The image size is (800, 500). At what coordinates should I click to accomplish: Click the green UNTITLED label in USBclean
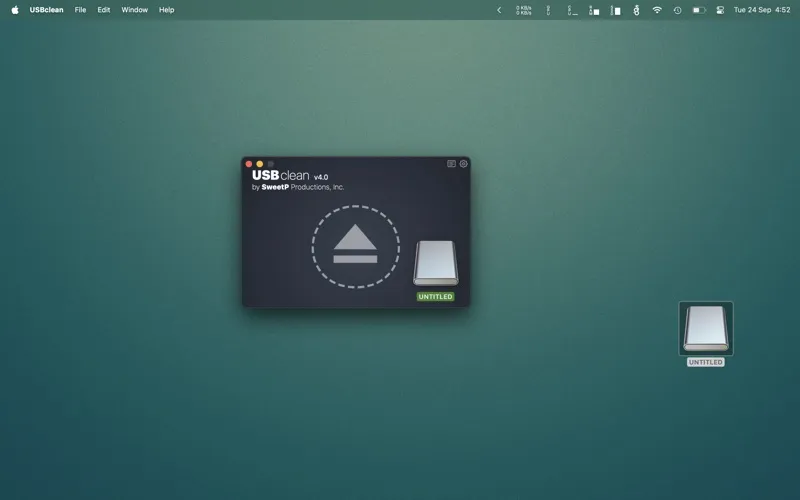pyautogui.click(x=435, y=296)
